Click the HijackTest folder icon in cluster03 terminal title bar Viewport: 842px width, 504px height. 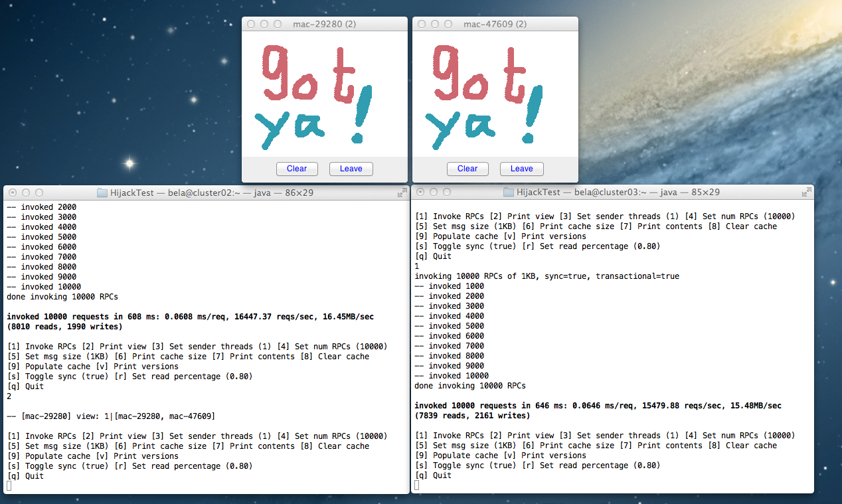click(x=508, y=192)
